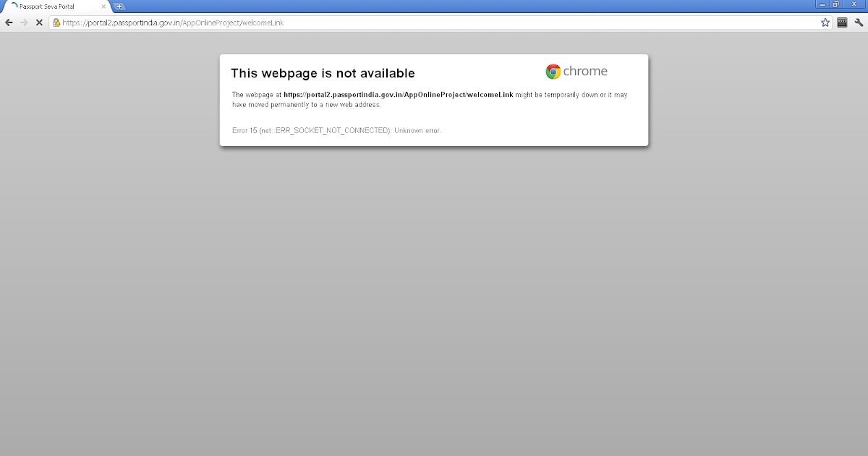Click the loading spinner on the tab
Image resolution: width=868 pixels, height=456 pixels.
pyautogui.click(x=14, y=7)
